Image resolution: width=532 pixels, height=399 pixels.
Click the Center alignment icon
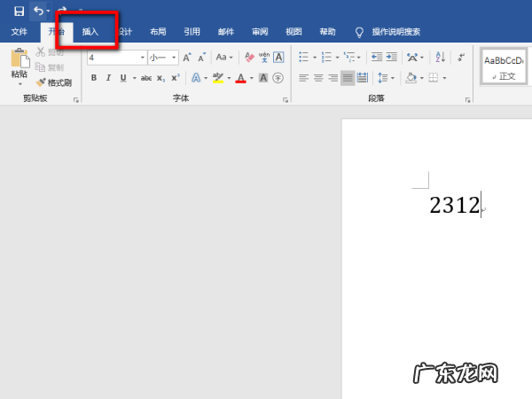[x=317, y=78]
